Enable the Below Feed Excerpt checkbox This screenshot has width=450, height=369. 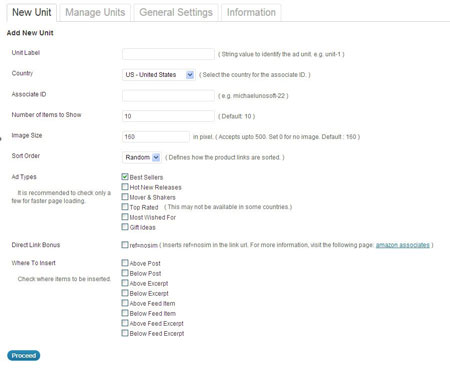pyautogui.click(x=125, y=333)
